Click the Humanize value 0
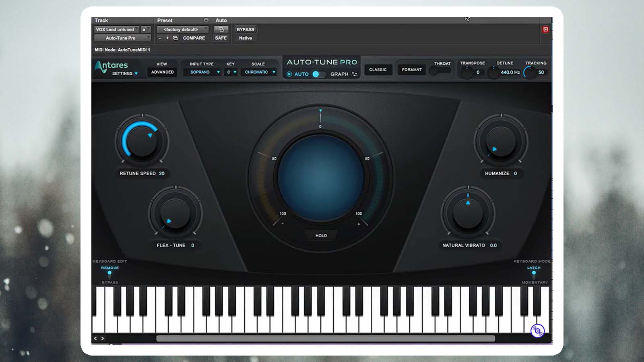This screenshot has height=362, width=644. click(x=515, y=173)
